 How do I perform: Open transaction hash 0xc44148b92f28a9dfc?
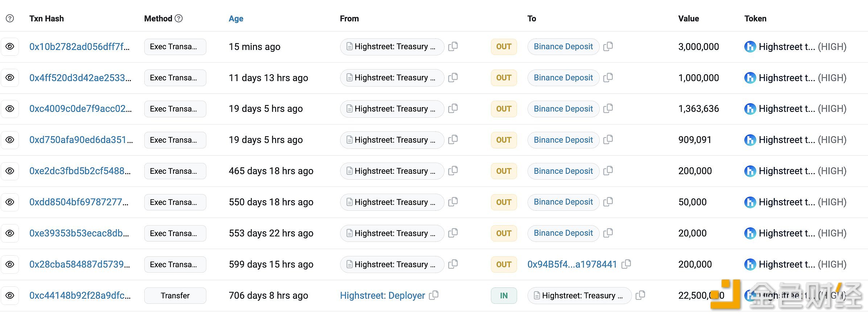[80, 295]
